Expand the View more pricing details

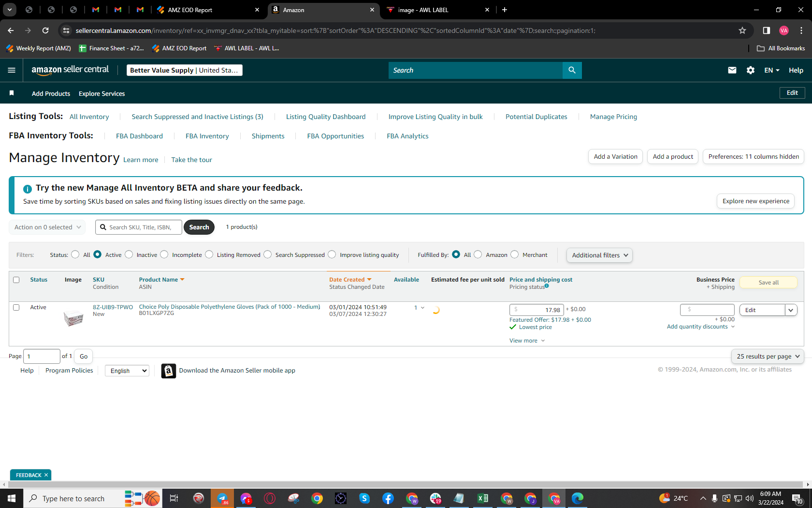pos(527,341)
